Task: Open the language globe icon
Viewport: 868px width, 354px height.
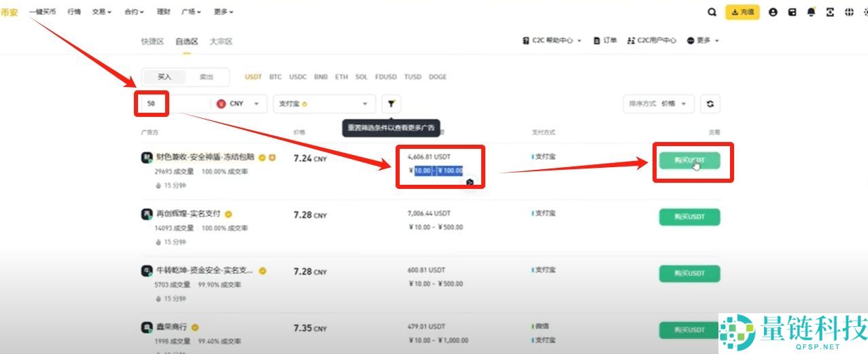Action: [x=849, y=12]
